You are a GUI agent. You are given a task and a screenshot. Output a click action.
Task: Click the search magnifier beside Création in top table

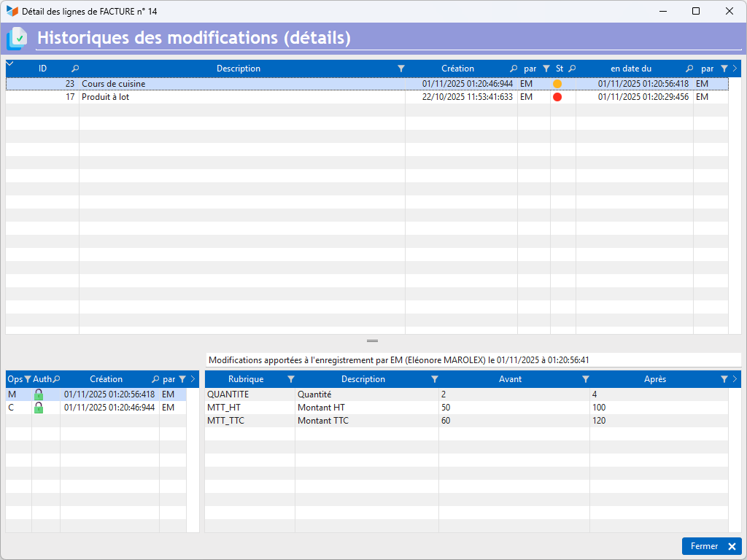pos(514,69)
